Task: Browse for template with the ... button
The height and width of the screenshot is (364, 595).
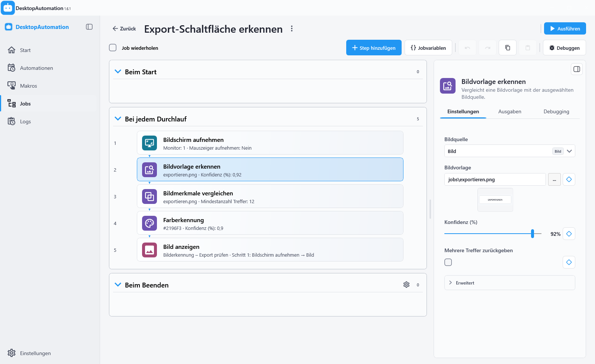Action: click(554, 179)
